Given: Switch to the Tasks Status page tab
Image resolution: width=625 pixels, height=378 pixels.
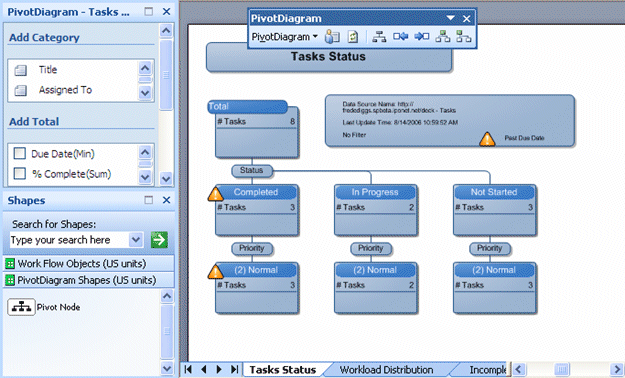Looking at the screenshot, I should tap(283, 370).
